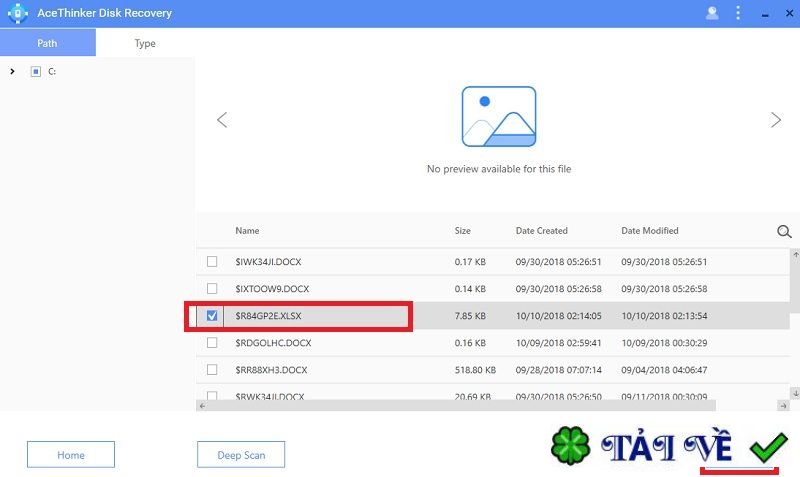Screen dimensions: 800x477
Task: Uncheck the $R84GP2E.XLSX file checkbox
Action: 212,316
